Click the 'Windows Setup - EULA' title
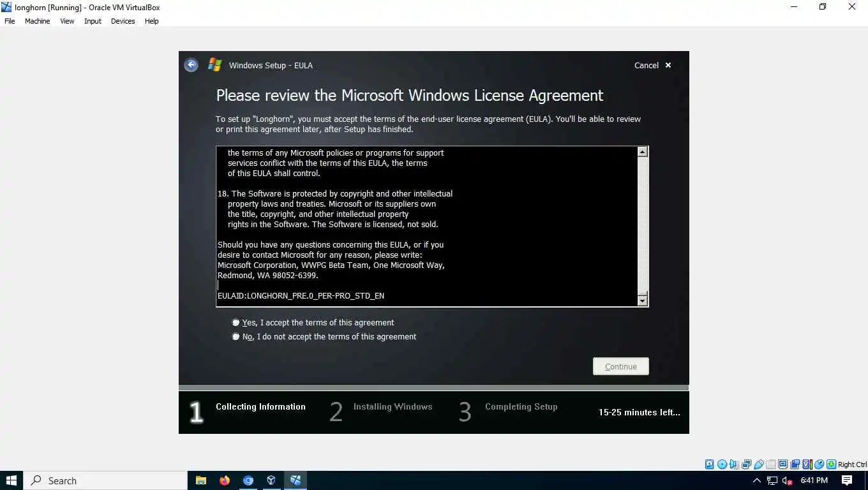868x490 pixels. pyautogui.click(x=271, y=65)
